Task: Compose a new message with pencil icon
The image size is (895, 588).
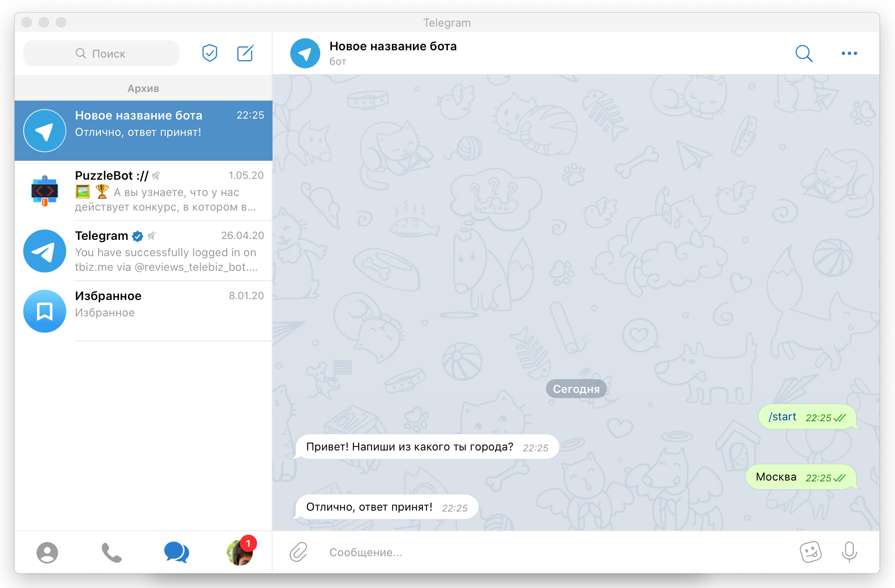Action: pyautogui.click(x=245, y=53)
